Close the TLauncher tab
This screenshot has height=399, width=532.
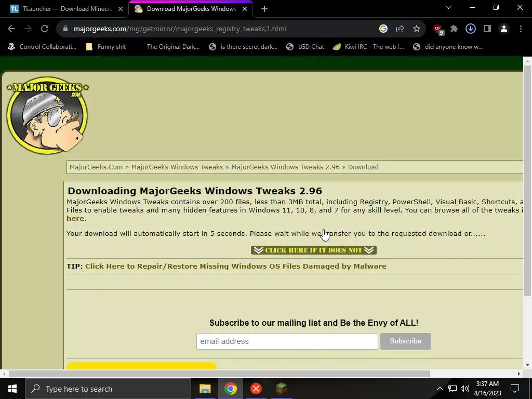click(121, 9)
